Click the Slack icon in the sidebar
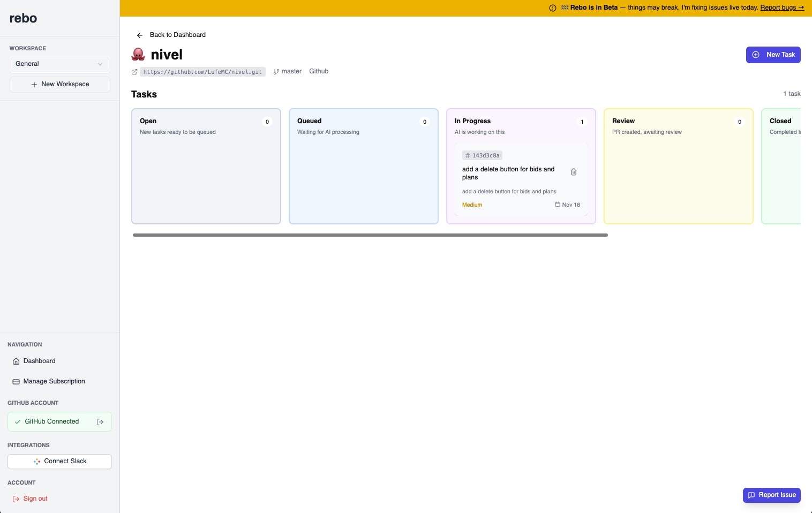 tap(37, 461)
